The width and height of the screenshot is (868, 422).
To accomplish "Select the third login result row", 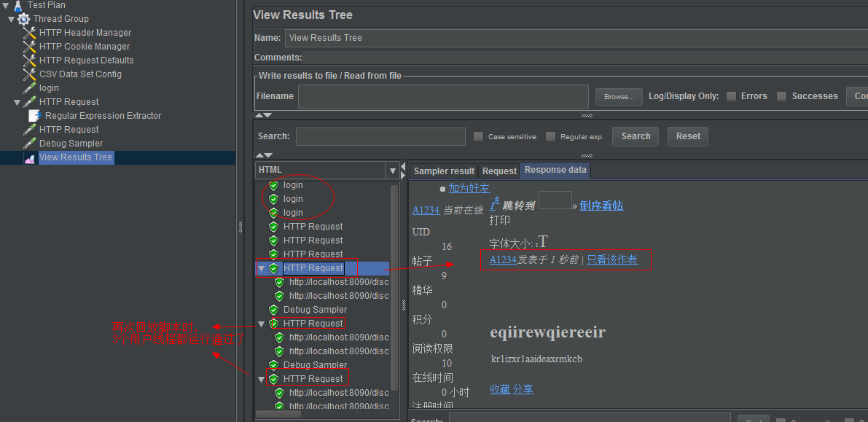I will [294, 213].
